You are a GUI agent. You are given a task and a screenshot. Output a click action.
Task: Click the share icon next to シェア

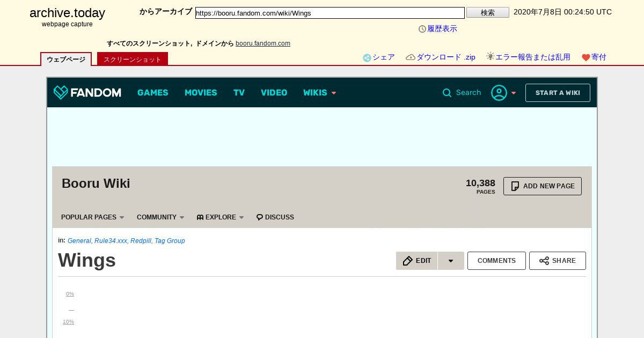point(367,58)
